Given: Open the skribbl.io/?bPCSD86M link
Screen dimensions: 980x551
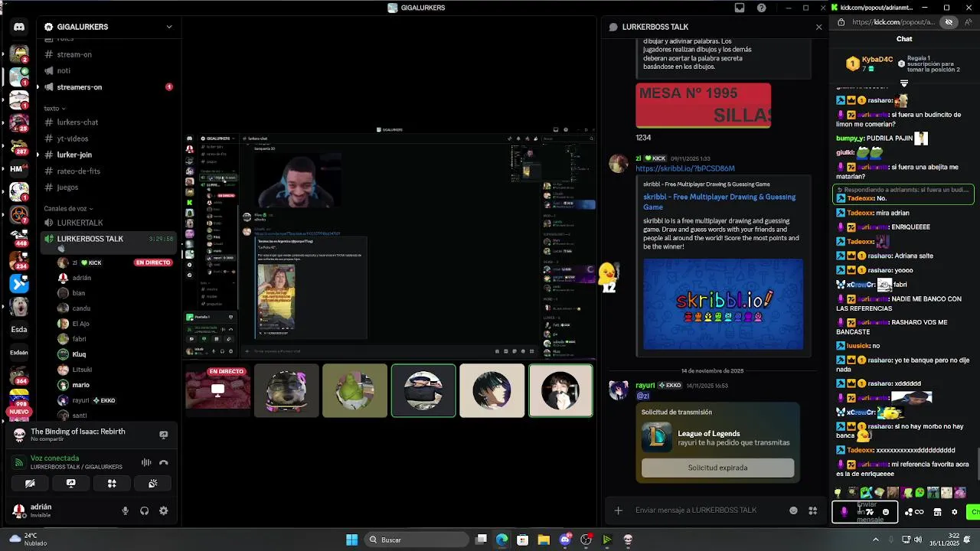Looking at the screenshot, I should (x=684, y=168).
